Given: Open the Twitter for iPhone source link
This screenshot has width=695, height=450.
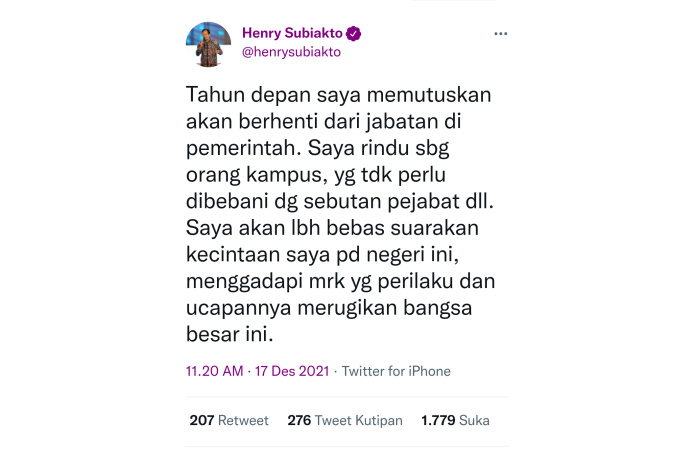Looking at the screenshot, I should click(x=396, y=371).
